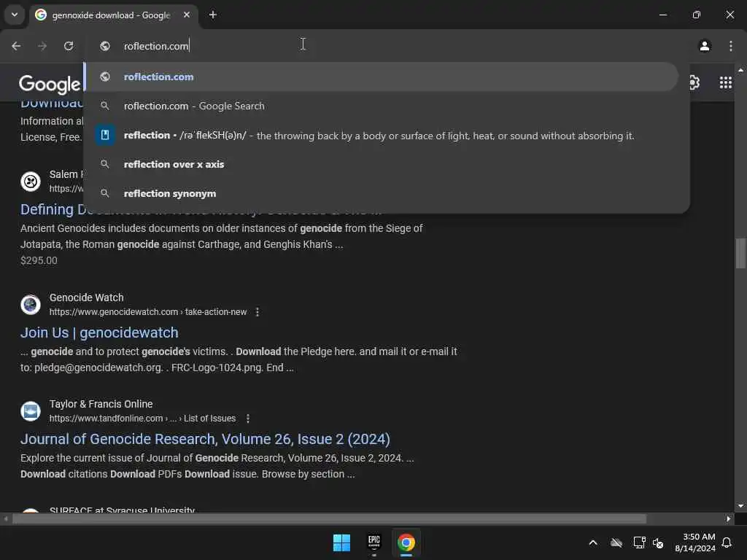Click the vertical scrollbar down arrow

point(740,506)
